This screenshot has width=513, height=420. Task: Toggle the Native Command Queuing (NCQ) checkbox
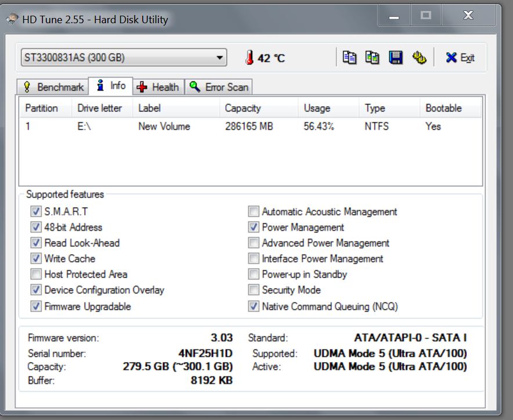tap(254, 306)
